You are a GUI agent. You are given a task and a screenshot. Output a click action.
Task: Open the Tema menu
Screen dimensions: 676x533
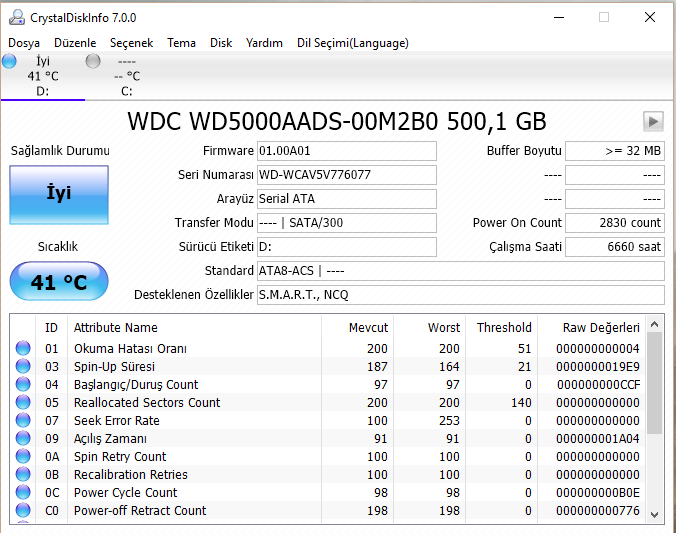181,43
